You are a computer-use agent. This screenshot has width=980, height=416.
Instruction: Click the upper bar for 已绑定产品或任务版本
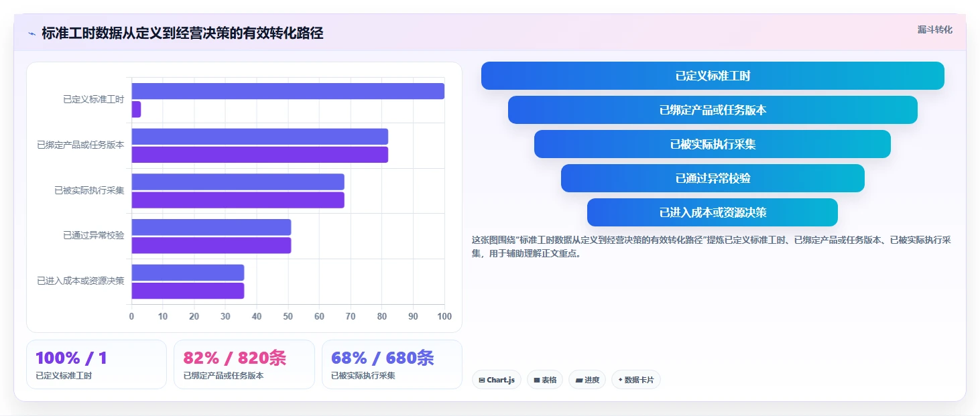(259, 137)
